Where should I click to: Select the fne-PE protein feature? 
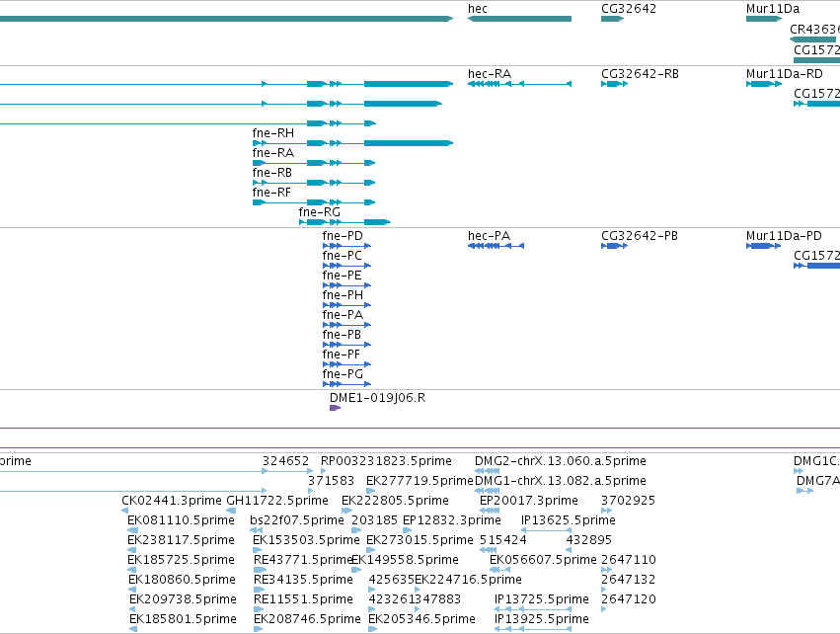coord(346,285)
